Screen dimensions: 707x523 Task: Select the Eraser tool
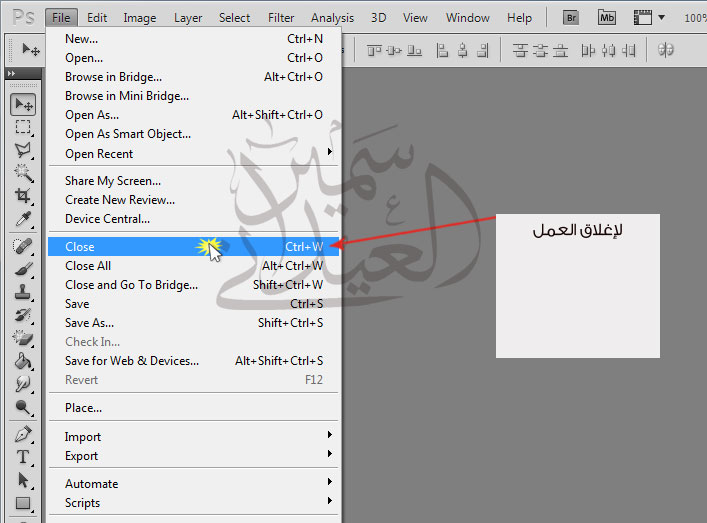(23, 338)
